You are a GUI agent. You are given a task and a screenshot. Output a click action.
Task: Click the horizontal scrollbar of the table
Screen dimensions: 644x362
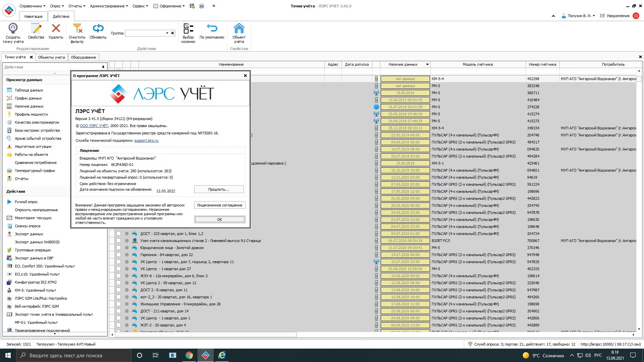(206, 335)
